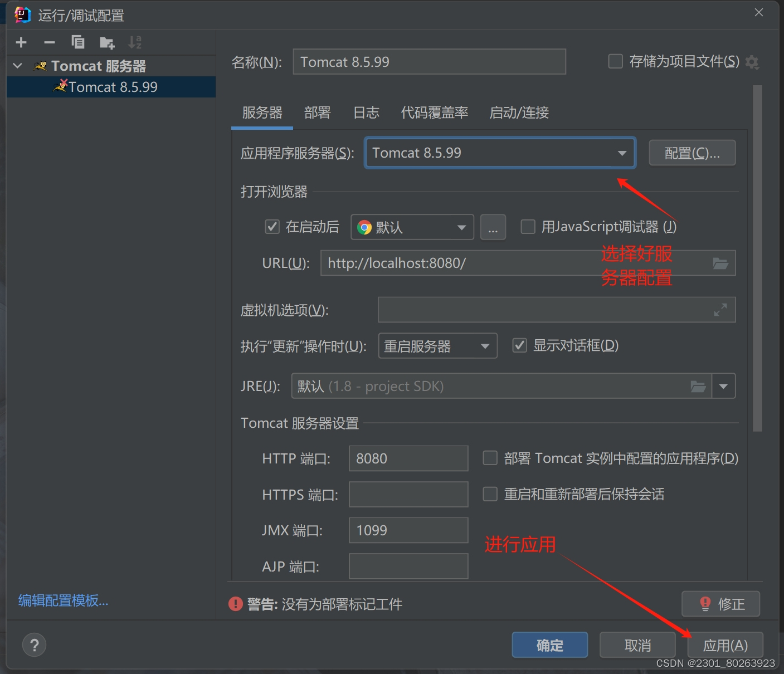Click the red warning icon
Viewport: 784px width, 674px height.
point(235,604)
